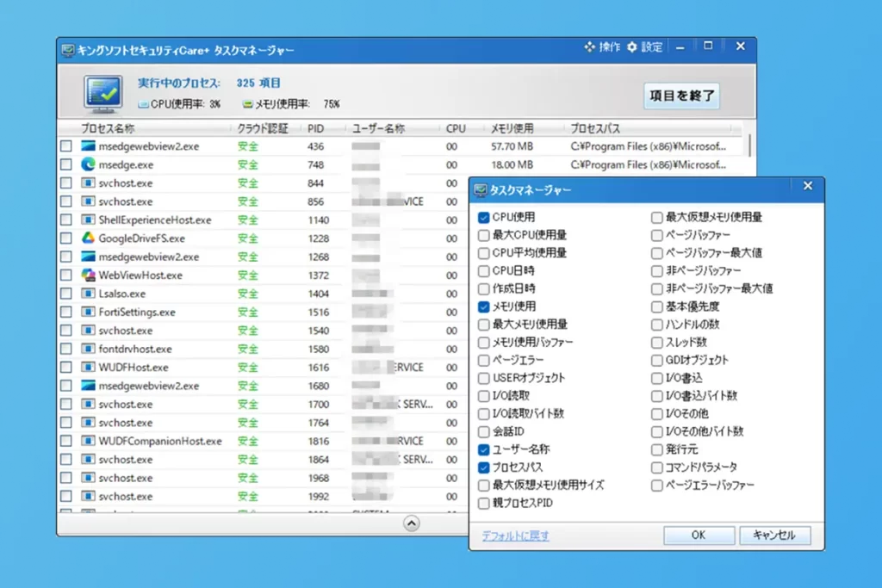Image resolution: width=882 pixels, height=588 pixels.
Task: Enable the ページエラー column
Action: pos(484,360)
